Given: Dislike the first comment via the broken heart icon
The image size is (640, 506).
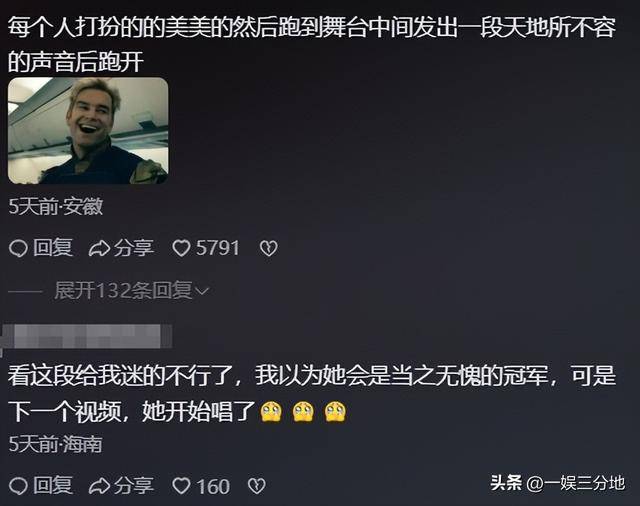Looking at the screenshot, I should tap(269, 248).
